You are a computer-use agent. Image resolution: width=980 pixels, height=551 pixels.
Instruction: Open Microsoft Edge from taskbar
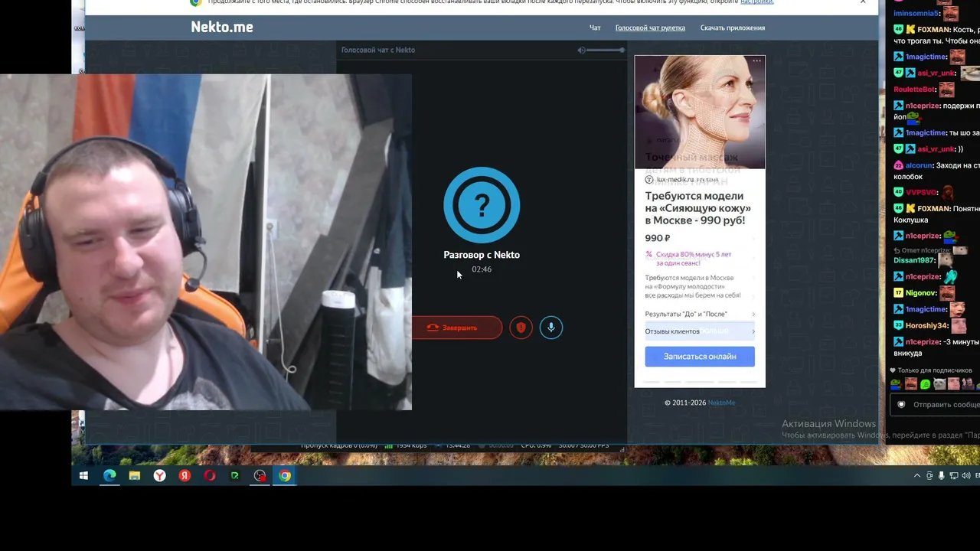(109, 476)
